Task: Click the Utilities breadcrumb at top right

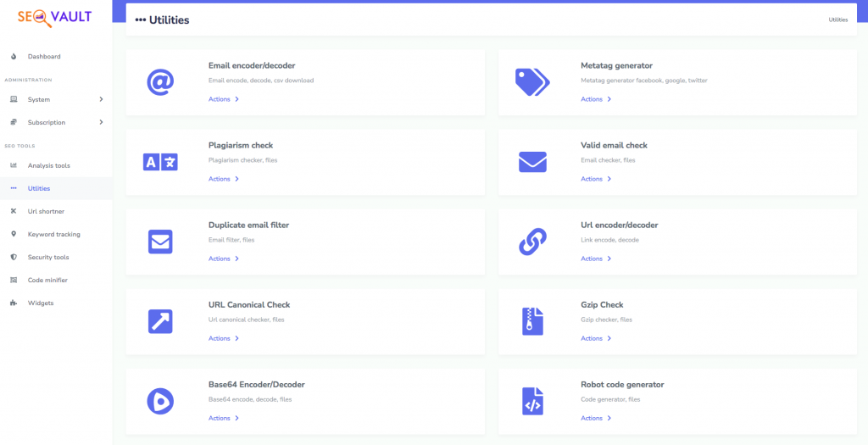Action: tap(837, 20)
